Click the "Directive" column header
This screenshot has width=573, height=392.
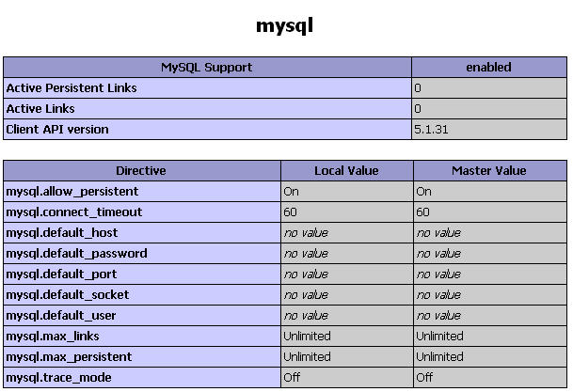point(141,171)
